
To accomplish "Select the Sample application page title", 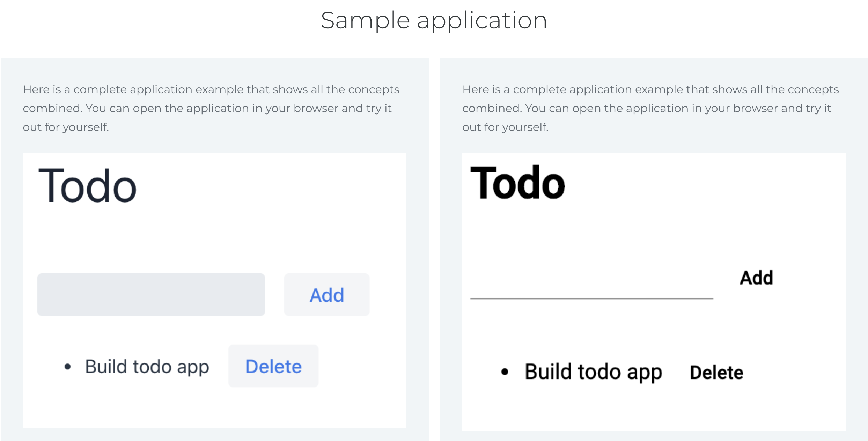I will pyautogui.click(x=434, y=20).
